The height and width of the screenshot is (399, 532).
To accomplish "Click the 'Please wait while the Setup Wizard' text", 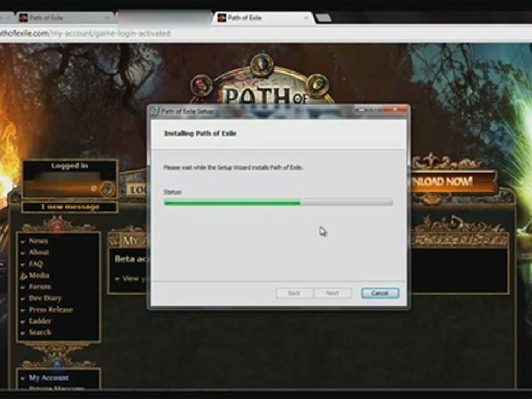I will (233, 167).
